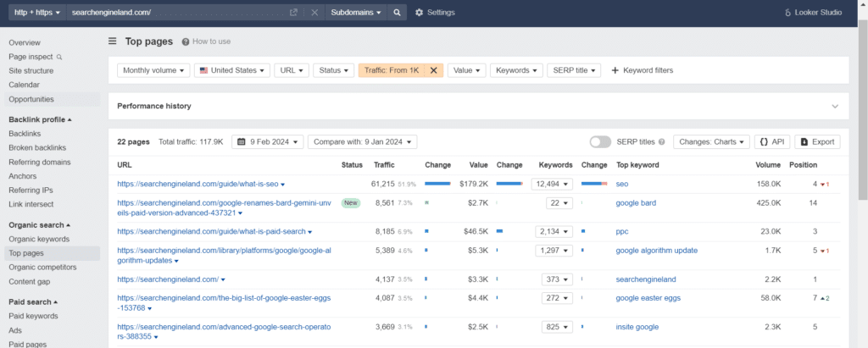Collapse the Organic search section
868x348 pixels.
point(40,225)
